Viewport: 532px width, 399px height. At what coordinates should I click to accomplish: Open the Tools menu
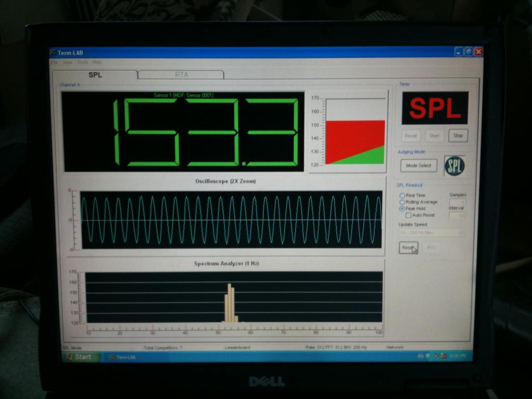(x=83, y=62)
